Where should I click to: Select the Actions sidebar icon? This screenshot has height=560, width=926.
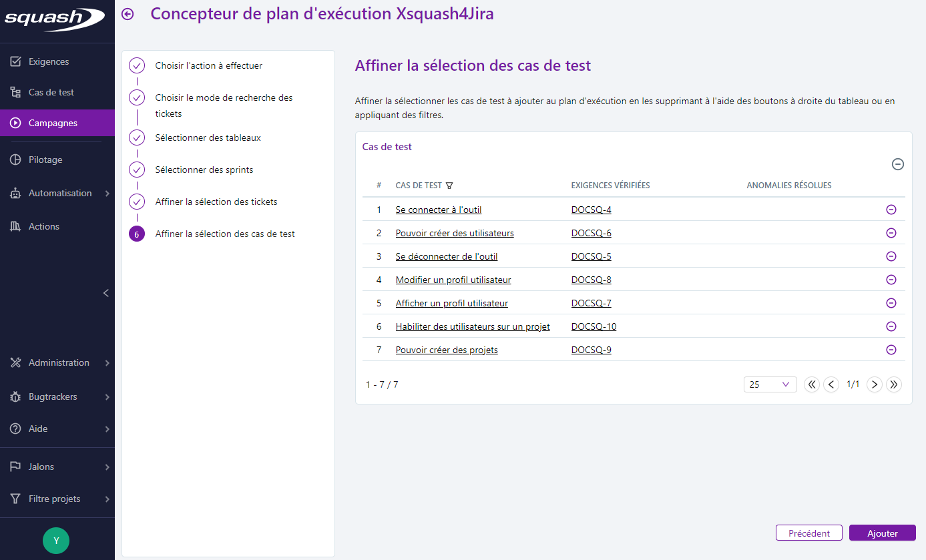coord(15,226)
